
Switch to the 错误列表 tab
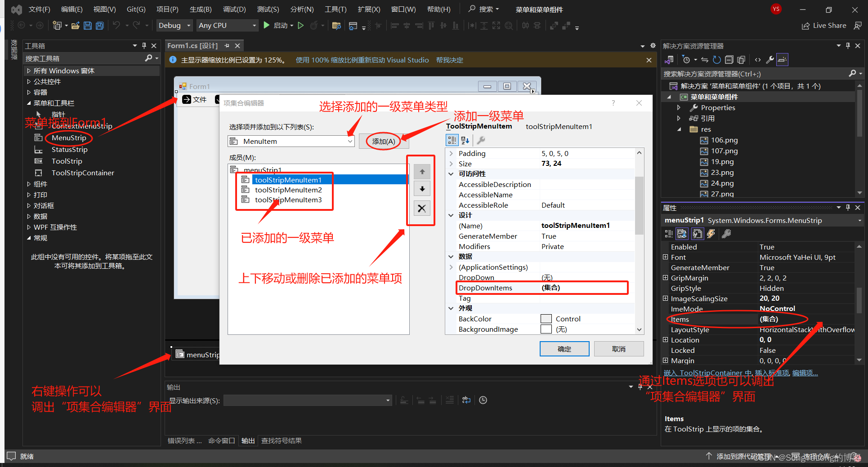[184, 440]
